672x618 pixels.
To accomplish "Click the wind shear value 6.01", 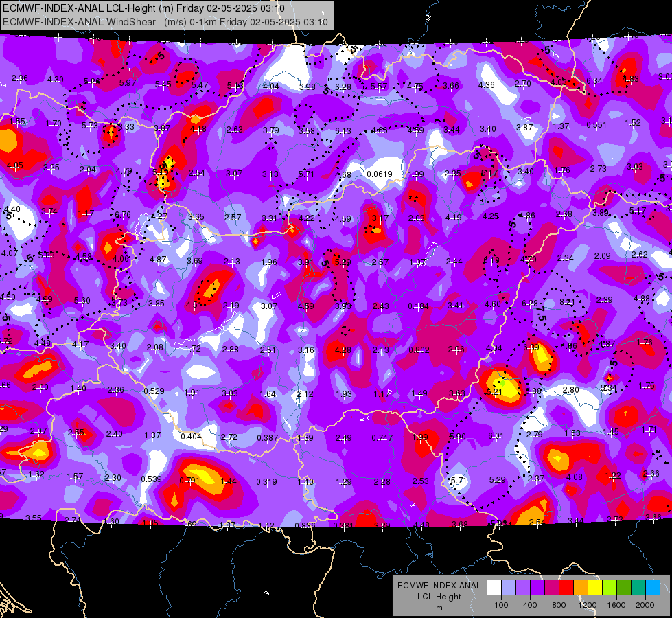I will (x=496, y=436).
